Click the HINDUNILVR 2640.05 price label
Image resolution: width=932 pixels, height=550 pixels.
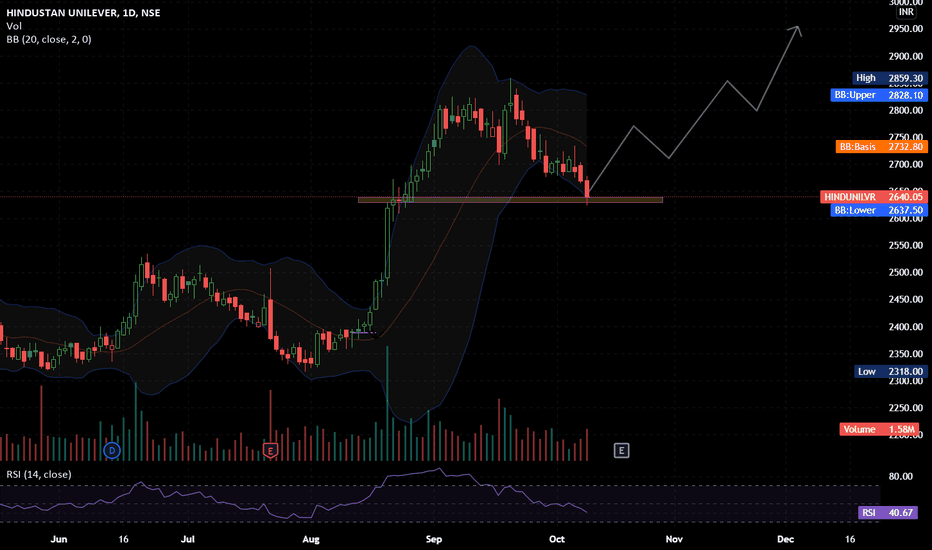tap(873, 197)
